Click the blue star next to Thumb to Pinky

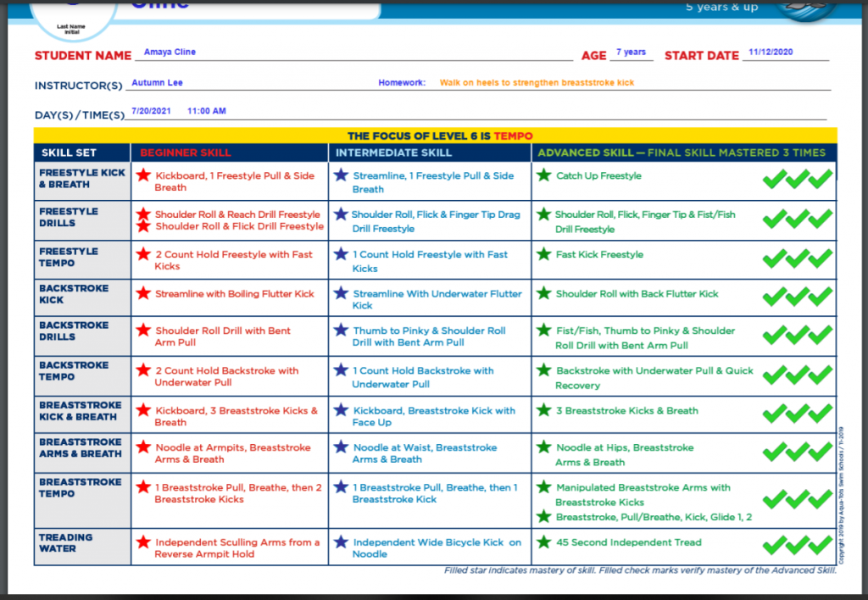click(341, 331)
